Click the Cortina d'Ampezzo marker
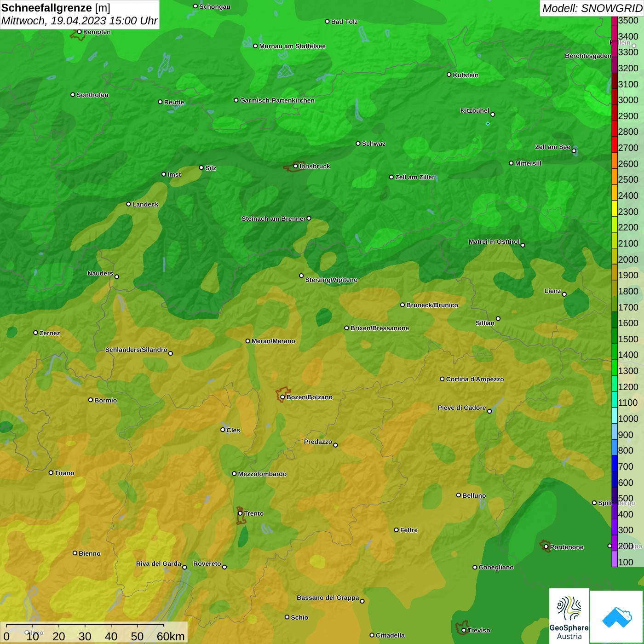 pos(443,379)
